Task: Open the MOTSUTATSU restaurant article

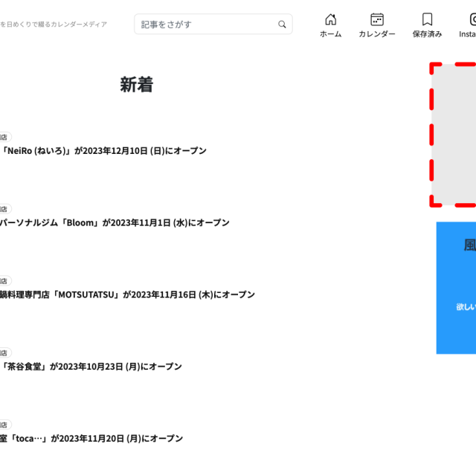Action: click(x=128, y=295)
